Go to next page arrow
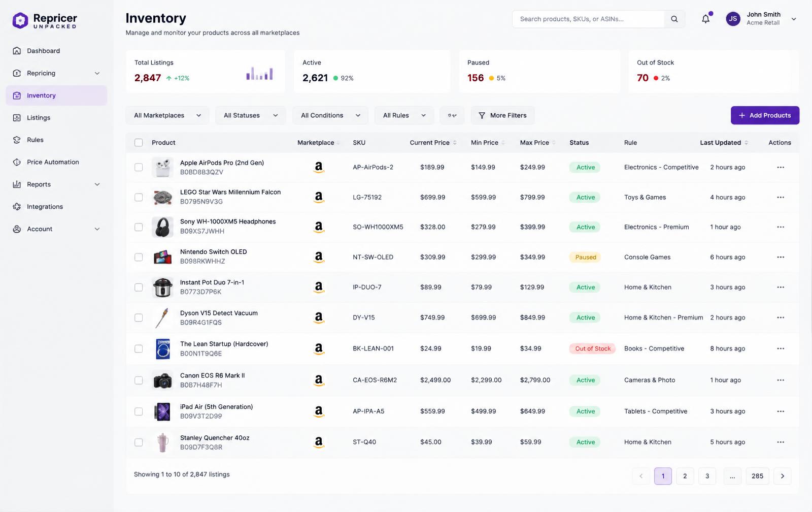Image resolution: width=812 pixels, height=512 pixels. pos(782,476)
